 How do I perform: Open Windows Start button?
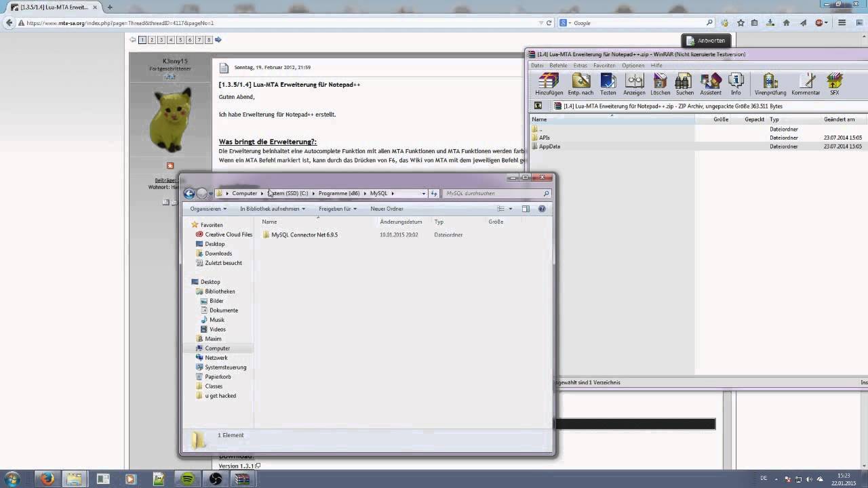coord(12,479)
